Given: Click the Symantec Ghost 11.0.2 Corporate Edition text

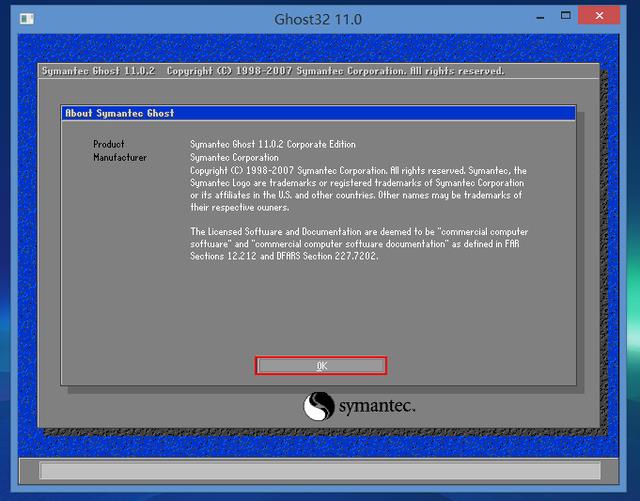Looking at the screenshot, I should [273, 144].
